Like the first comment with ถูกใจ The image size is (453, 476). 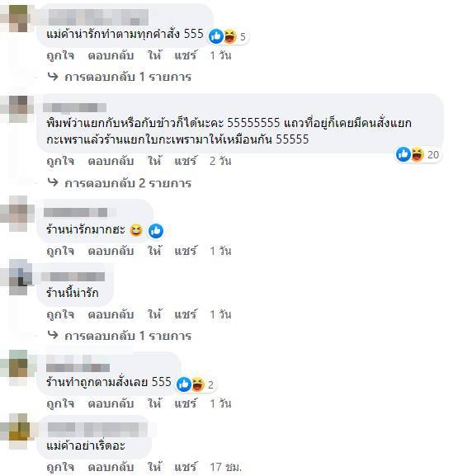click(60, 55)
